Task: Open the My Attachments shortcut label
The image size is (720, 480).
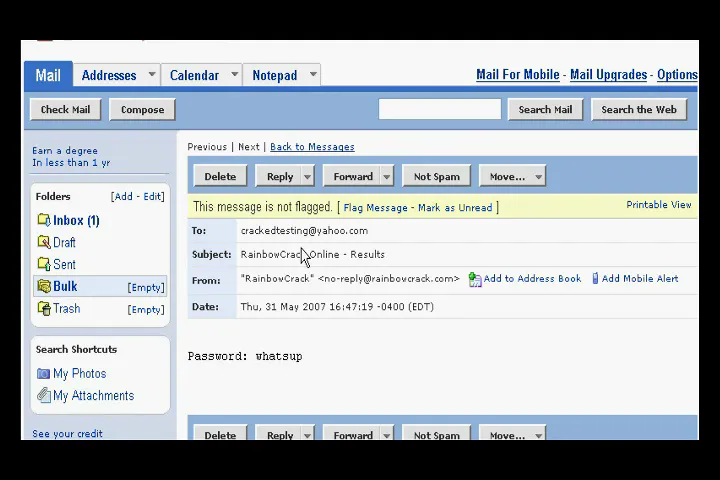Action: pyautogui.click(x=94, y=395)
